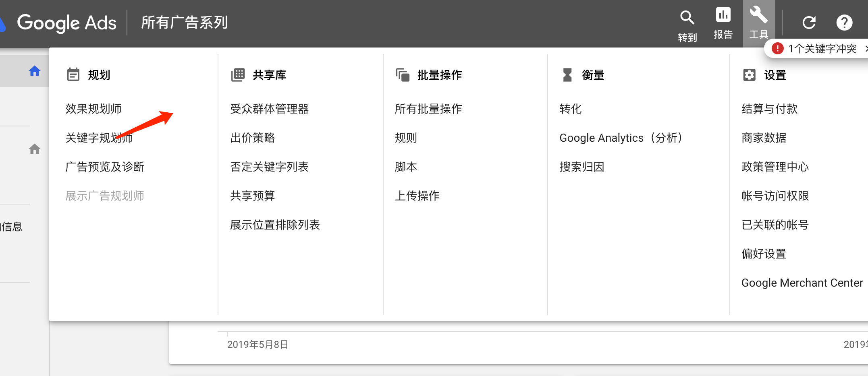Viewport: 868px width, 376px height.
Task: Click the 设置 gear icon
Action: (749, 75)
